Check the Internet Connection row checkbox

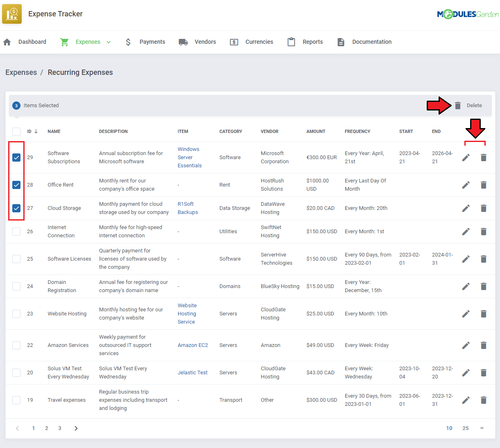point(16,232)
